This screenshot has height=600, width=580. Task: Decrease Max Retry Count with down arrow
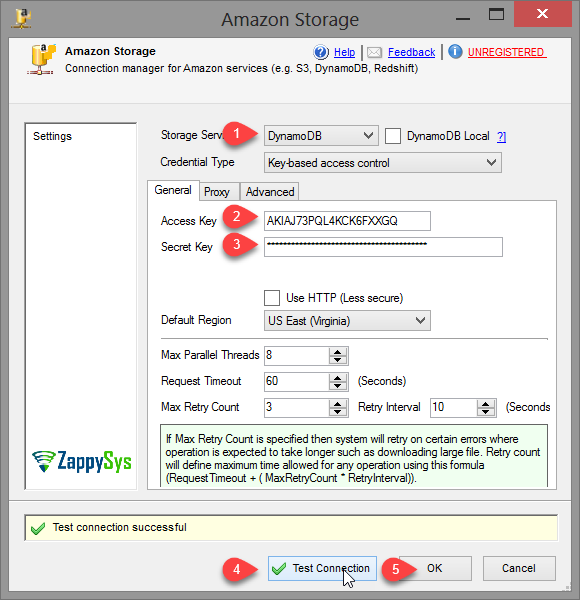(338, 412)
